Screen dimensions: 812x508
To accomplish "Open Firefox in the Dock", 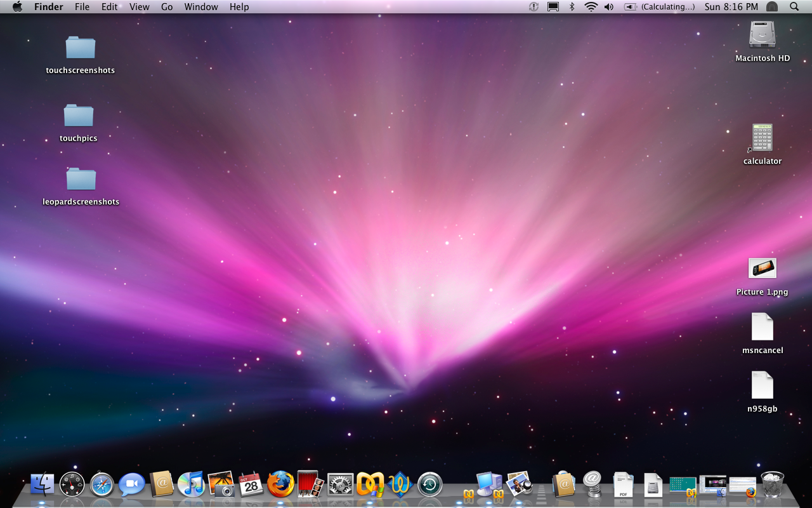I will [280, 485].
